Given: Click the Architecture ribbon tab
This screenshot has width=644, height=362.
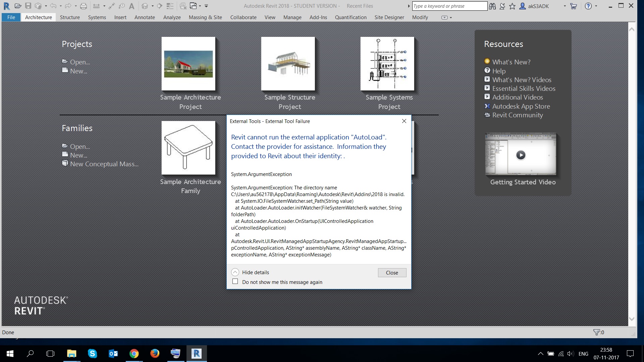Looking at the screenshot, I should coord(38,17).
